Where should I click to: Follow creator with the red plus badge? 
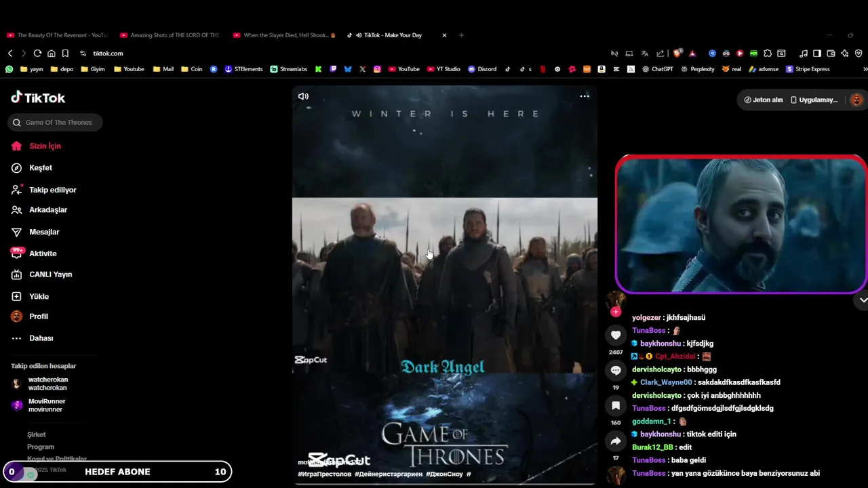coord(616,312)
